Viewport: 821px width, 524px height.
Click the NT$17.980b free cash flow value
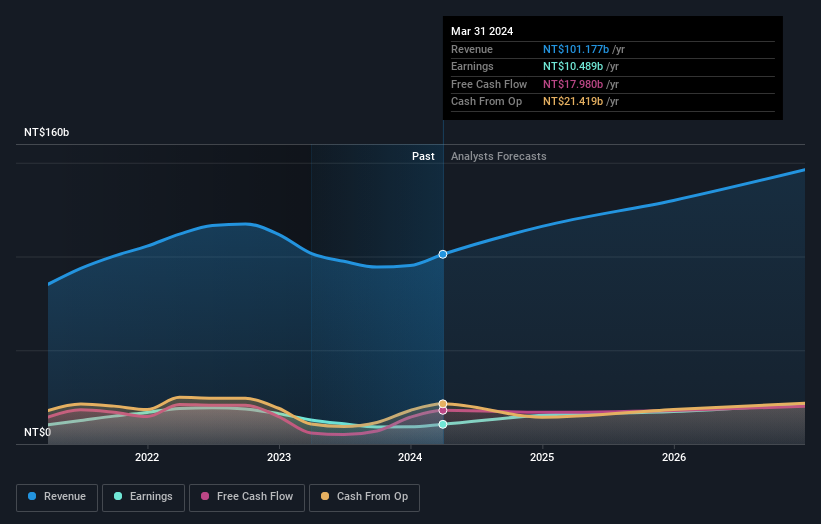[573, 84]
